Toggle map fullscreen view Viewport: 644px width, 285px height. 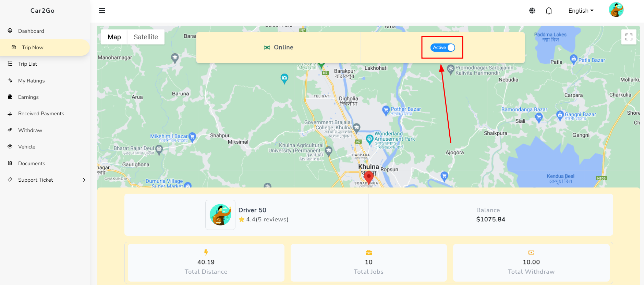[629, 37]
